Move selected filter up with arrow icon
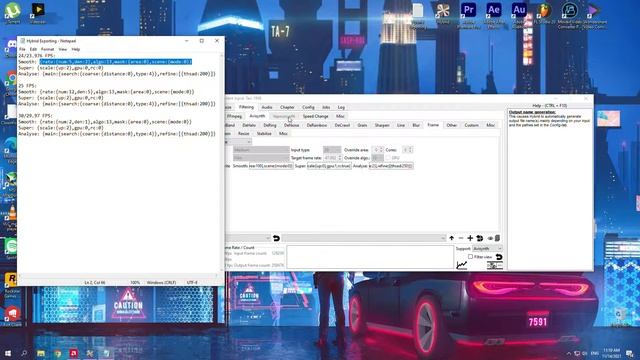640x360 pixels. point(451,238)
